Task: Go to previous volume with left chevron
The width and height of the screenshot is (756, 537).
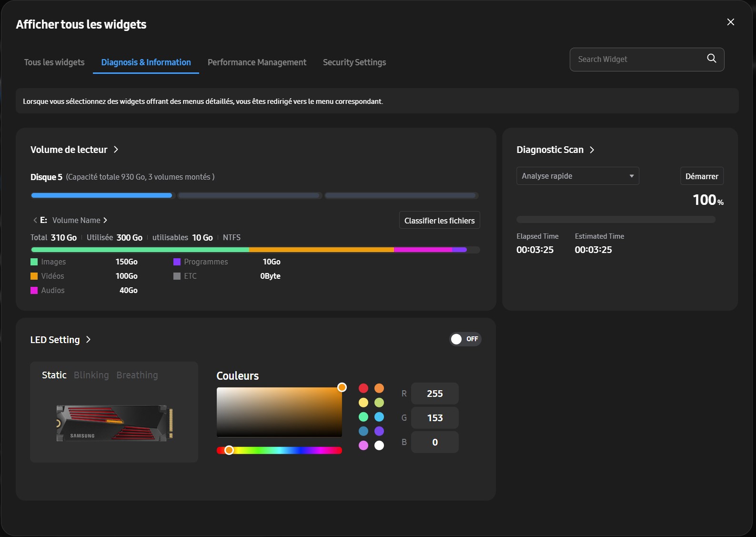Action: click(x=35, y=220)
